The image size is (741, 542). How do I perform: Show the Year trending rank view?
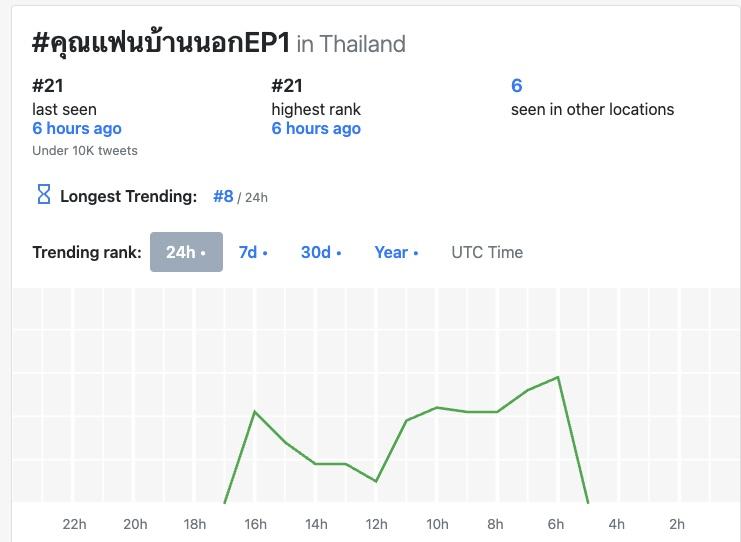(x=396, y=252)
